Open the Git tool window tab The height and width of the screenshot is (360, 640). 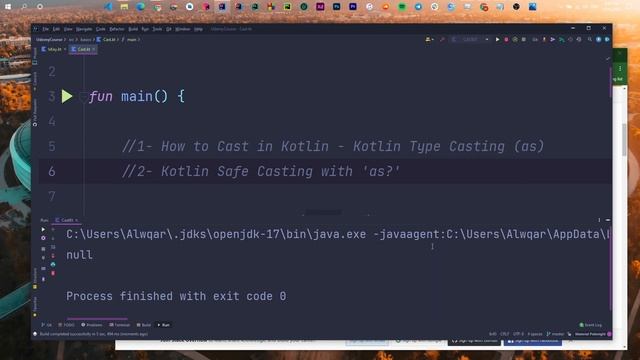click(47, 325)
